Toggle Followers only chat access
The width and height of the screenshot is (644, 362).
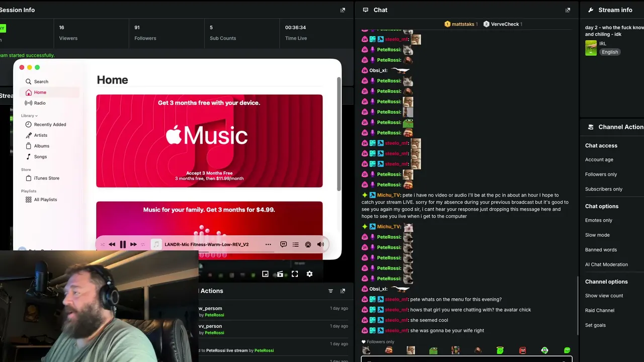[601, 174]
